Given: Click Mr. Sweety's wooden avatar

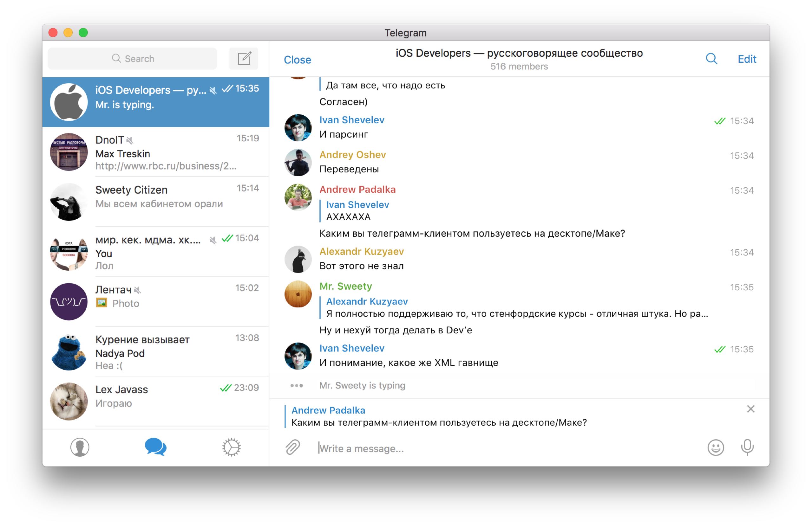Looking at the screenshot, I should point(298,294).
